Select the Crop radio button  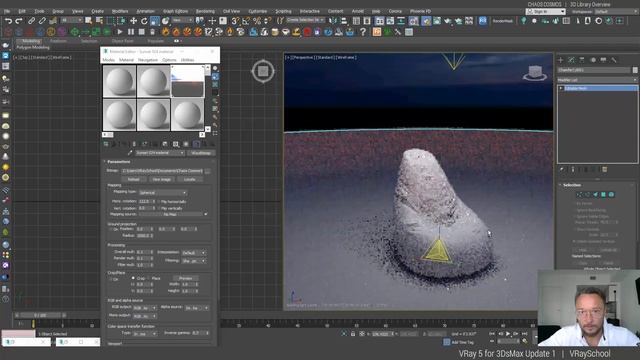pyautogui.click(x=133, y=278)
